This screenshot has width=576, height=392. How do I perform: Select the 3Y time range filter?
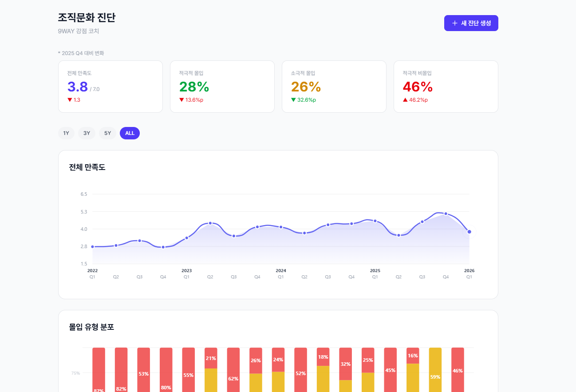pos(87,133)
